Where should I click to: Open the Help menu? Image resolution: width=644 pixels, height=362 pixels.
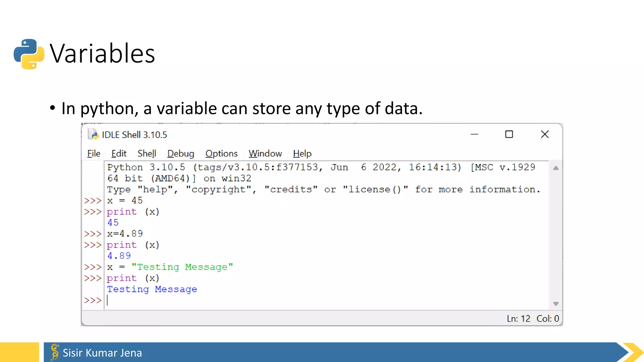[302, 153]
